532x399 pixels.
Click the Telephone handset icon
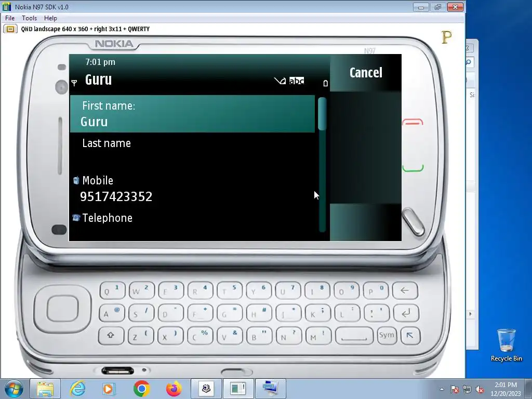point(76,218)
